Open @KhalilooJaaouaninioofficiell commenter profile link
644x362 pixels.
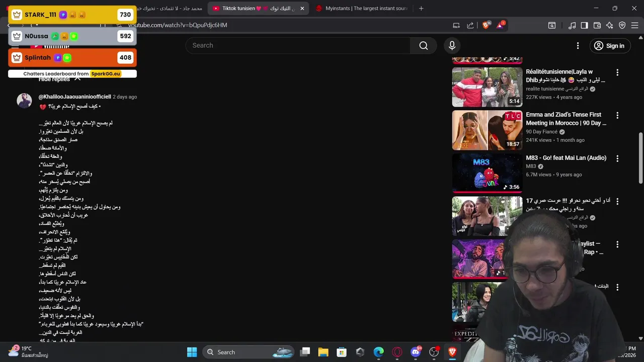[74, 97]
